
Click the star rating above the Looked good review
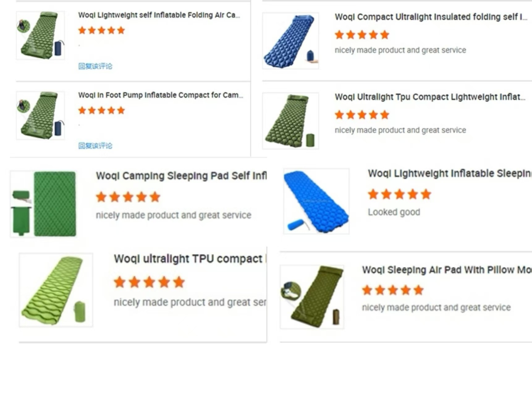pyautogui.click(x=399, y=194)
